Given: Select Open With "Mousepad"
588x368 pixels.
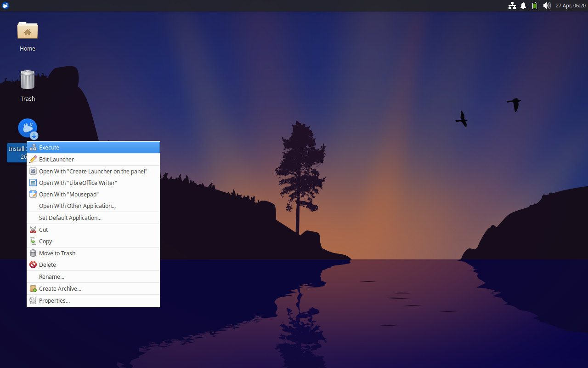Looking at the screenshot, I should coord(93,194).
